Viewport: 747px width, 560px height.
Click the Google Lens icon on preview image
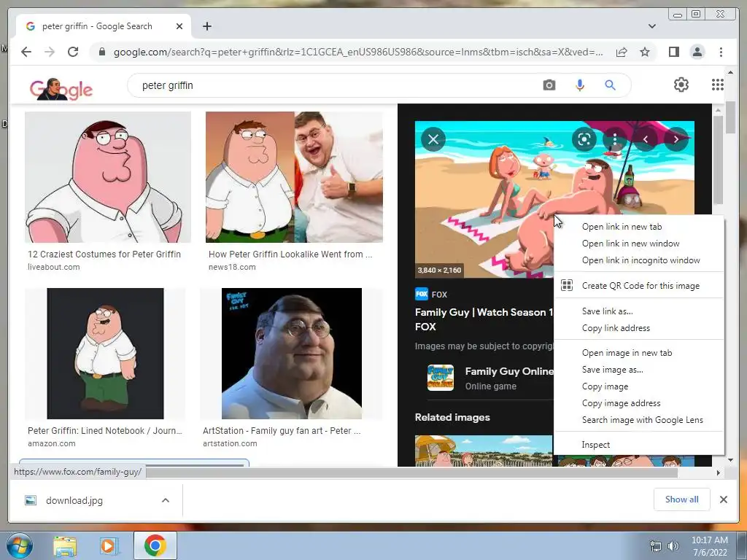click(x=584, y=139)
